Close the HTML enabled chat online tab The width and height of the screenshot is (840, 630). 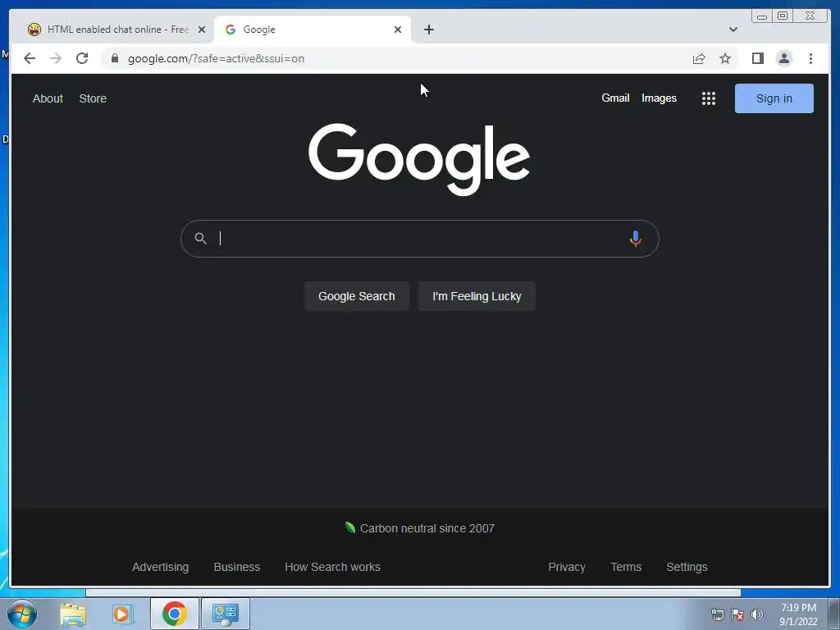[x=202, y=30]
